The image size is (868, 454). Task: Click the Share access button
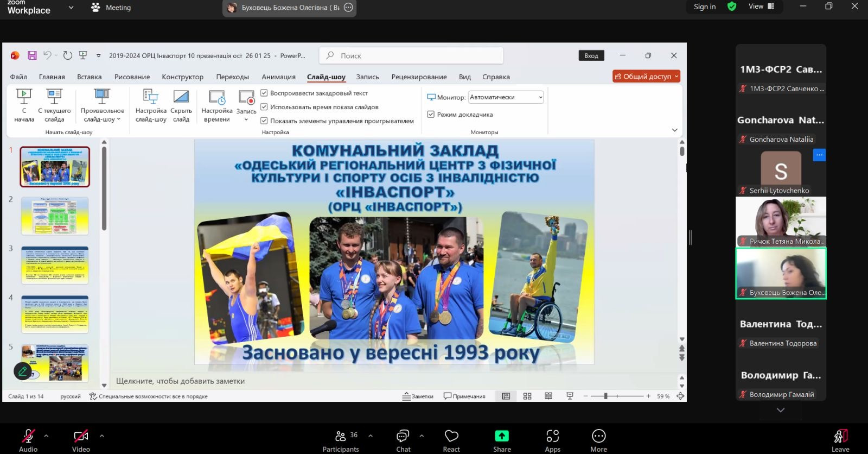click(x=646, y=77)
